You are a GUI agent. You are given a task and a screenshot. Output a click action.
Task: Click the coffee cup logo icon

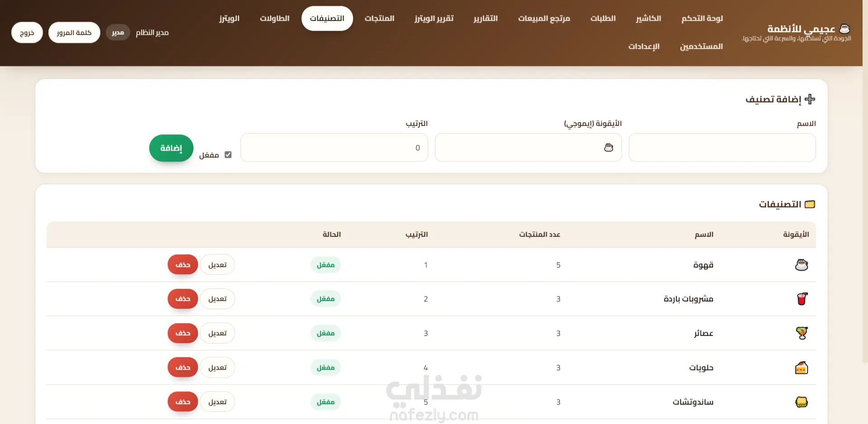click(844, 29)
